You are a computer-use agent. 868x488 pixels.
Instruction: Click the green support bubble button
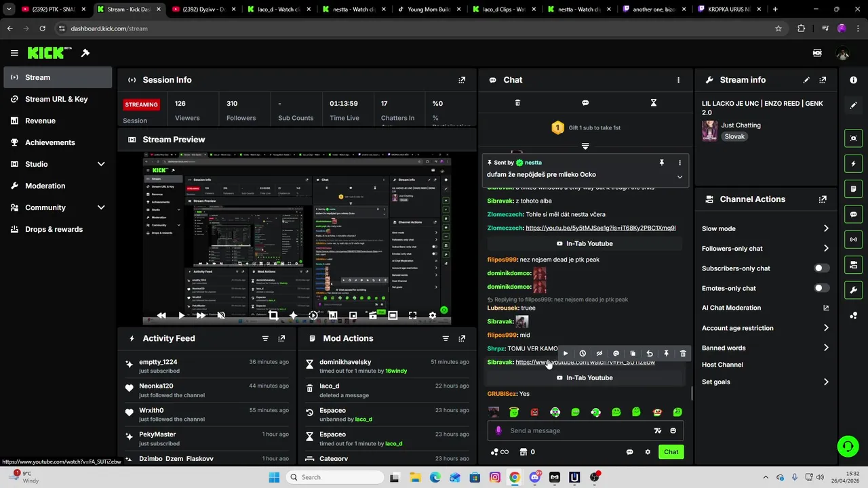click(x=848, y=446)
